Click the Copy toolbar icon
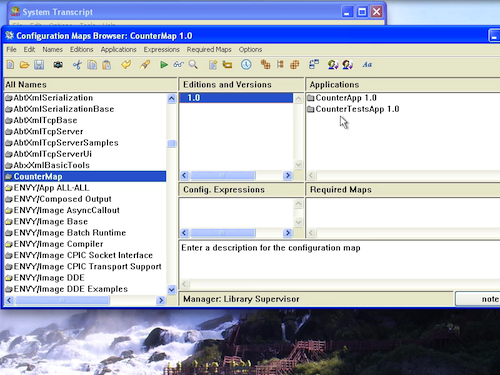 tap(92, 64)
